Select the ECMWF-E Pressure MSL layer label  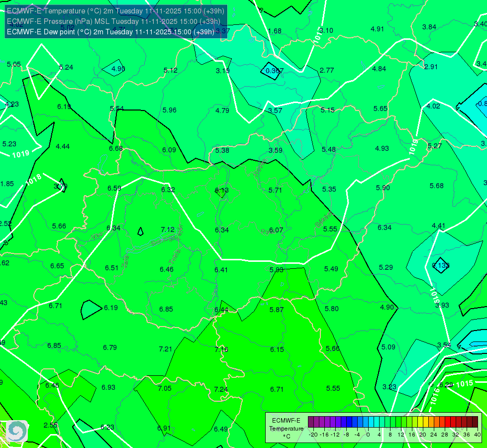click(113, 21)
